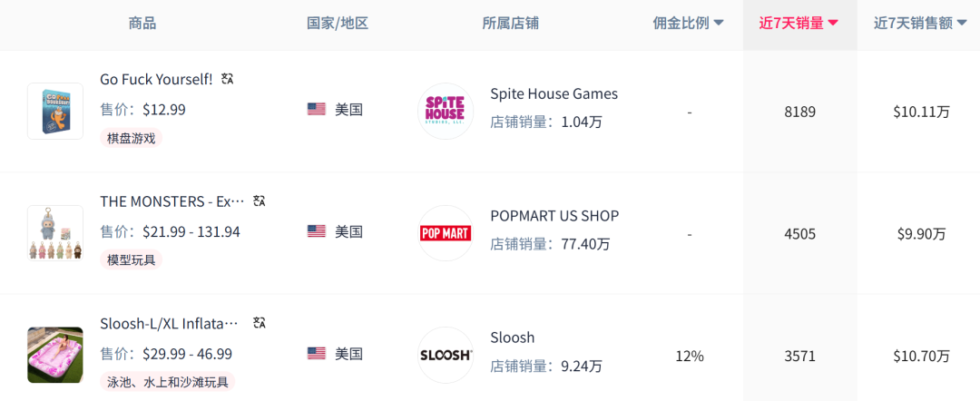Image resolution: width=980 pixels, height=401 pixels.
Task: Click the 所属店铺 column header
Action: click(510, 24)
